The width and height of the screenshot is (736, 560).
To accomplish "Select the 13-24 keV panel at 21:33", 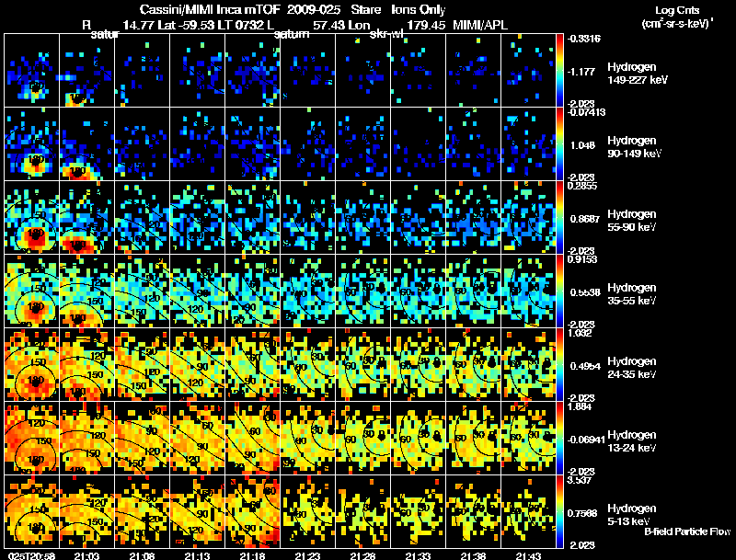I will (x=418, y=439).
